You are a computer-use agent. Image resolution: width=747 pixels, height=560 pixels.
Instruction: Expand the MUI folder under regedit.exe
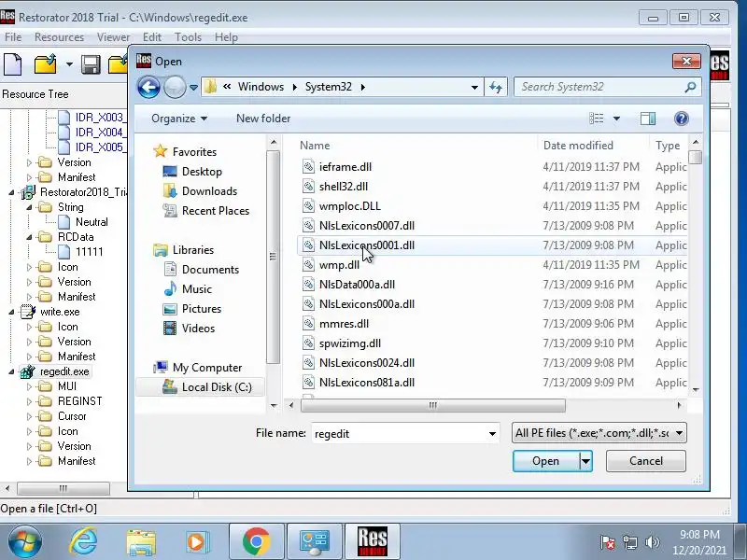[x=29, y=386]
